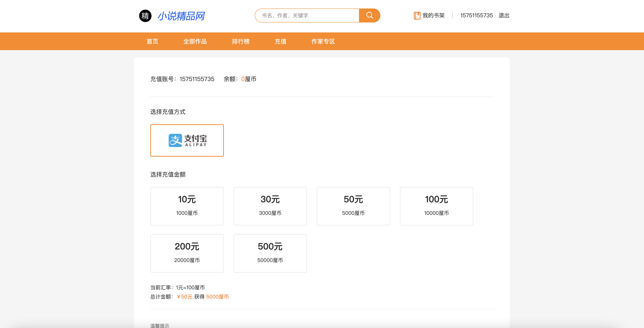Select the 50元 (5000屋币) option
Viewport: 644px width, 328px height.
click(353, 206)
